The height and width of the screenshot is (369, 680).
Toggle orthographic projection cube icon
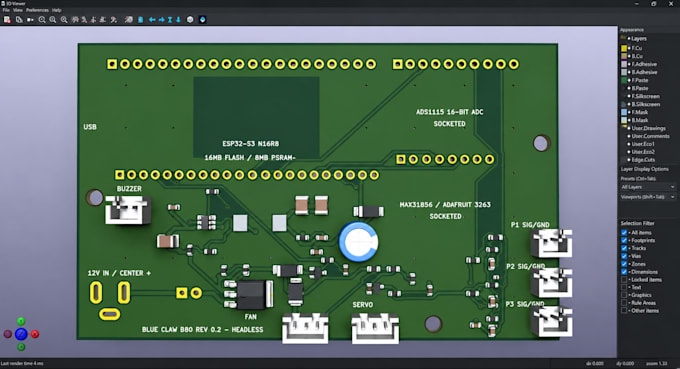190,20
